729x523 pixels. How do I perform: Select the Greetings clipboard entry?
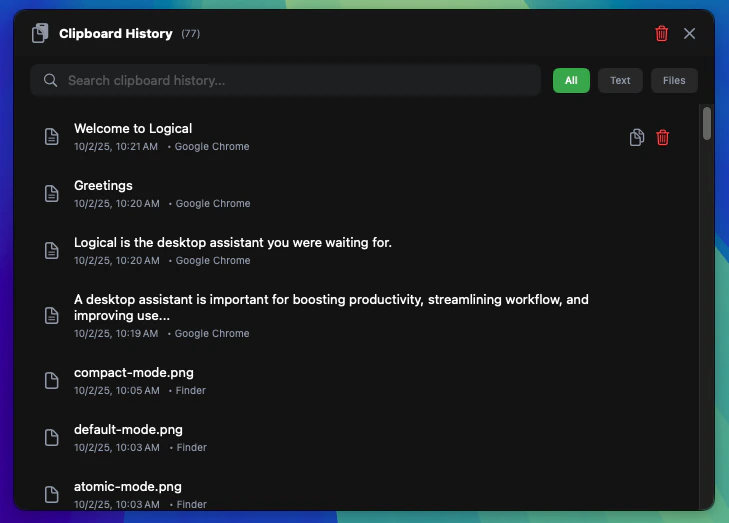[x=358, y=193]
